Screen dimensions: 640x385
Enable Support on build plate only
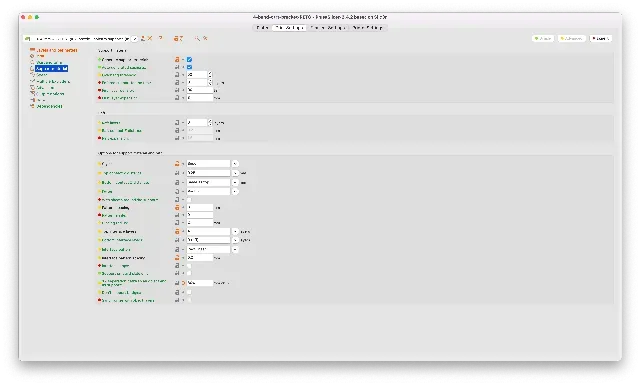(189, 274)
